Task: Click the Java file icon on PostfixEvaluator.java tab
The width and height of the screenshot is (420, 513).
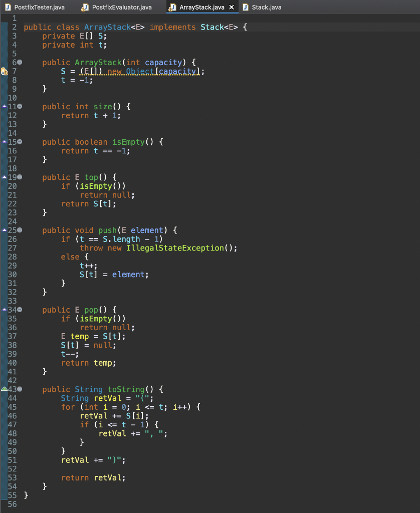Action: coord(85,7)
